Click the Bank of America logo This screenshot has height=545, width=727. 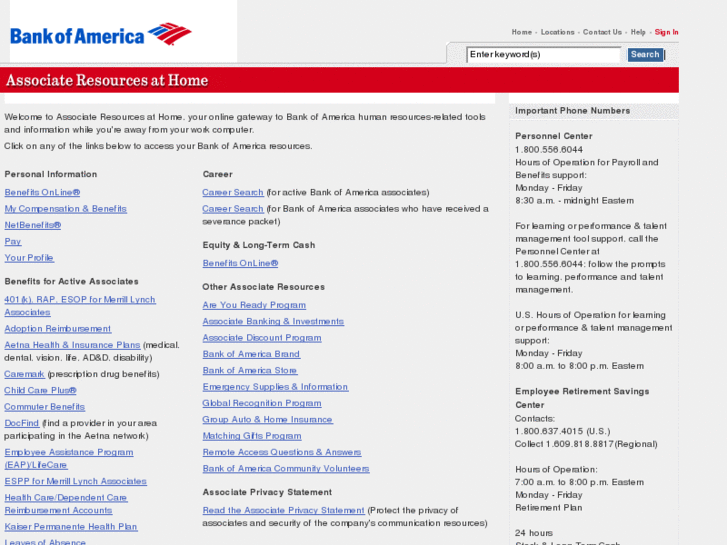pos(101,35)
